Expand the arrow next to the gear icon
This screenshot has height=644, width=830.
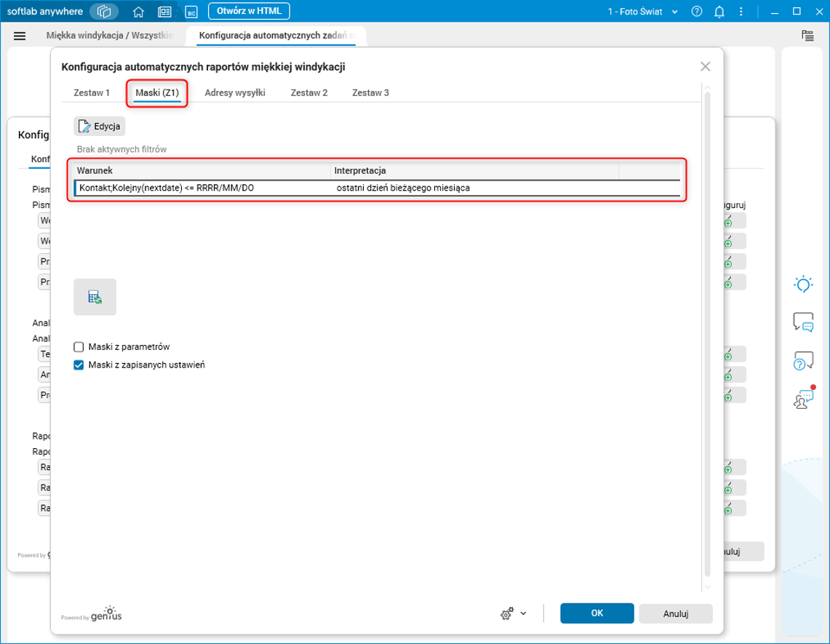pos(523,613)
